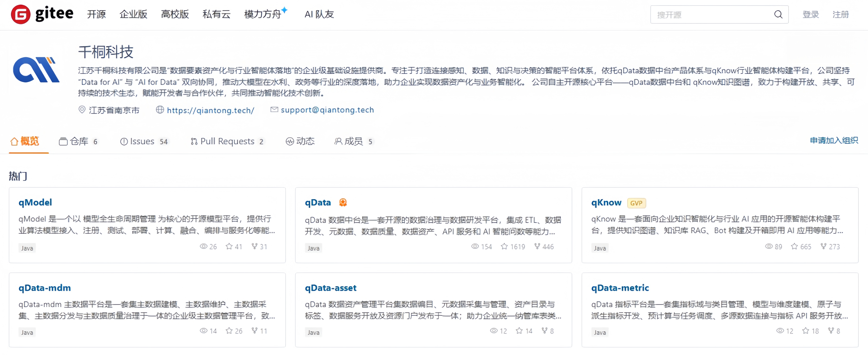Click the envelope icon beside the support email

pos(274,109)
